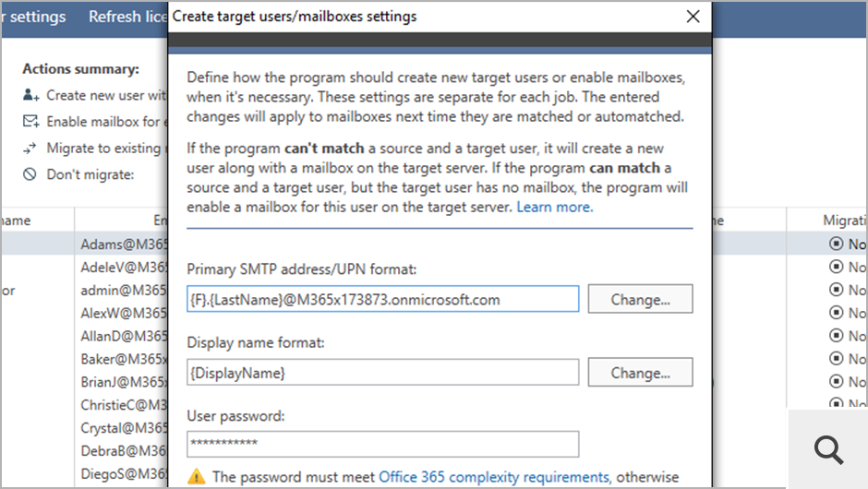Screen dimensions: 868x489
Task: Select the BrianJ@M365x row
Action: (124, 382)
